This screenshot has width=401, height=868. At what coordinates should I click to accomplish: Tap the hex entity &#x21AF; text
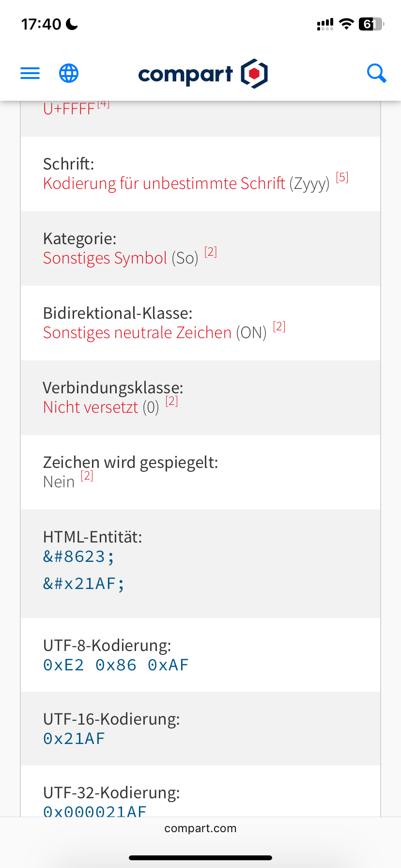[84, 584]
